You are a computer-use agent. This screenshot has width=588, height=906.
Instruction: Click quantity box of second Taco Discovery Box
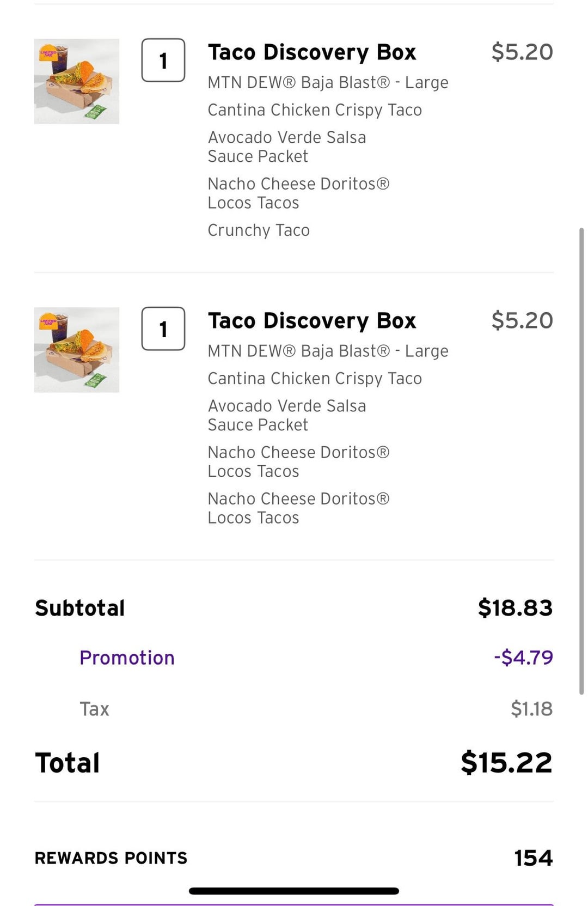point(163,329)
